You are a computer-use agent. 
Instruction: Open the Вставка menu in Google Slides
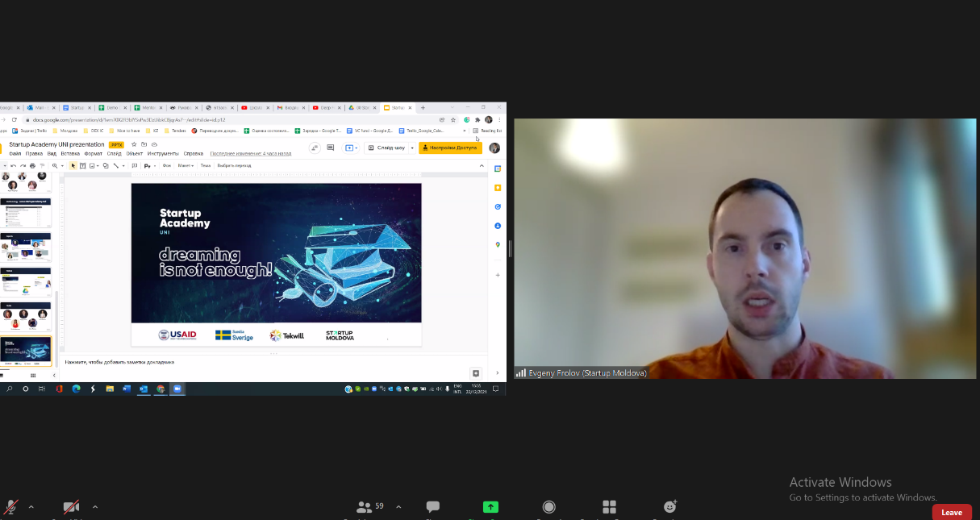point(70,153)
